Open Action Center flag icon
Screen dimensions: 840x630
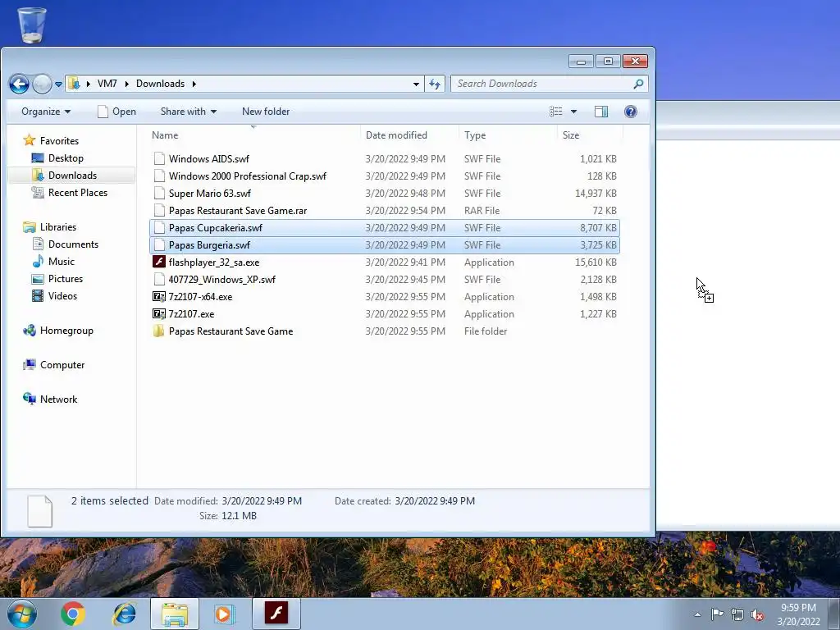717,614
